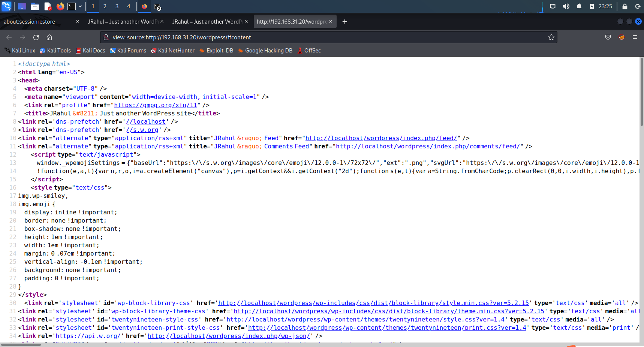Open the index.php/feed/ source link
The height and width of the screenshot is (347, 644).
381,138
